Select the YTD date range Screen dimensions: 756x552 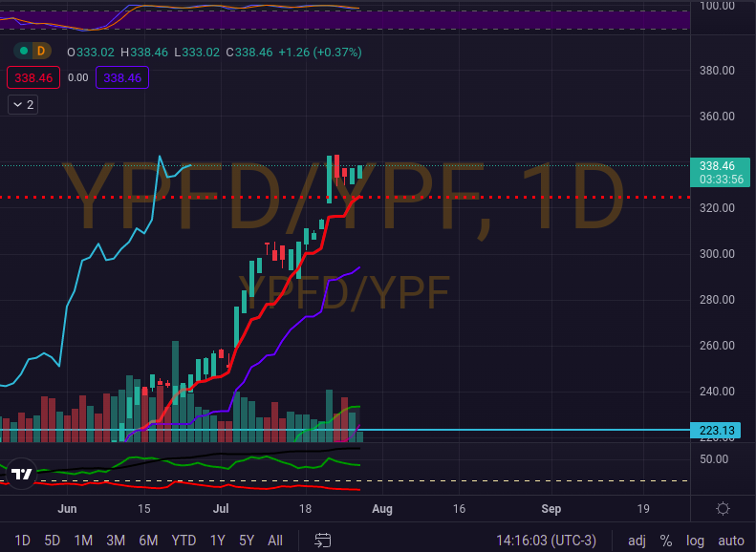[x=184, y=541]
